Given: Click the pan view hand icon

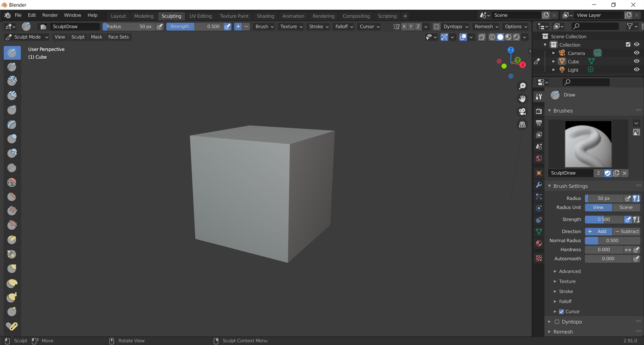Looking at the screenshot, I should [522, 99].
